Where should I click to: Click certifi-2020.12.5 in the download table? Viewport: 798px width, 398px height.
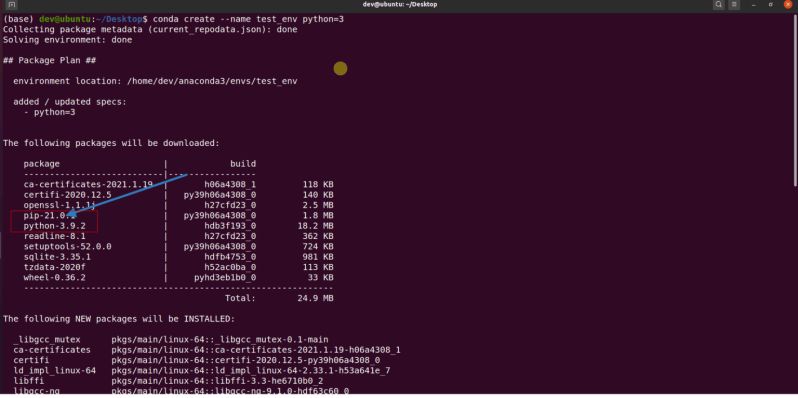coord(67,195)
